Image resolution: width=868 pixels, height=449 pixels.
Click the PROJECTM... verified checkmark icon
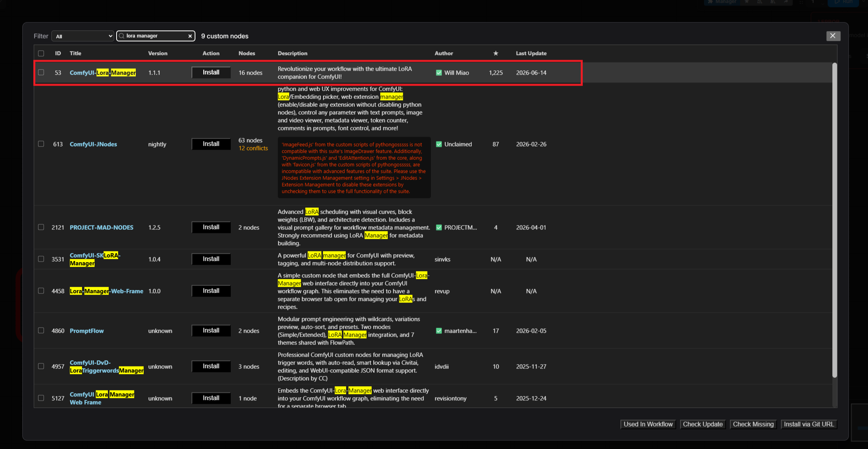click(x=439, y=227)
